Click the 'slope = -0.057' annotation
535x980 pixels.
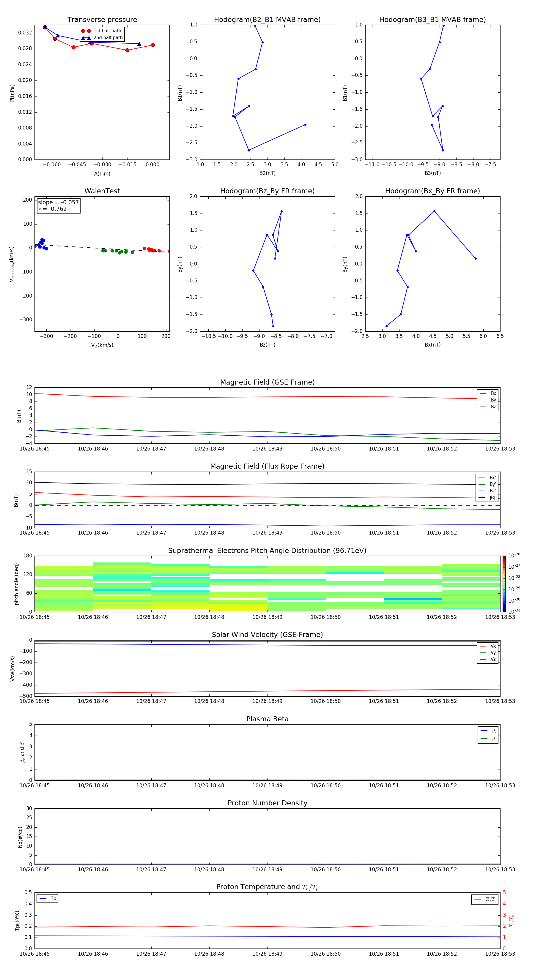58,203
